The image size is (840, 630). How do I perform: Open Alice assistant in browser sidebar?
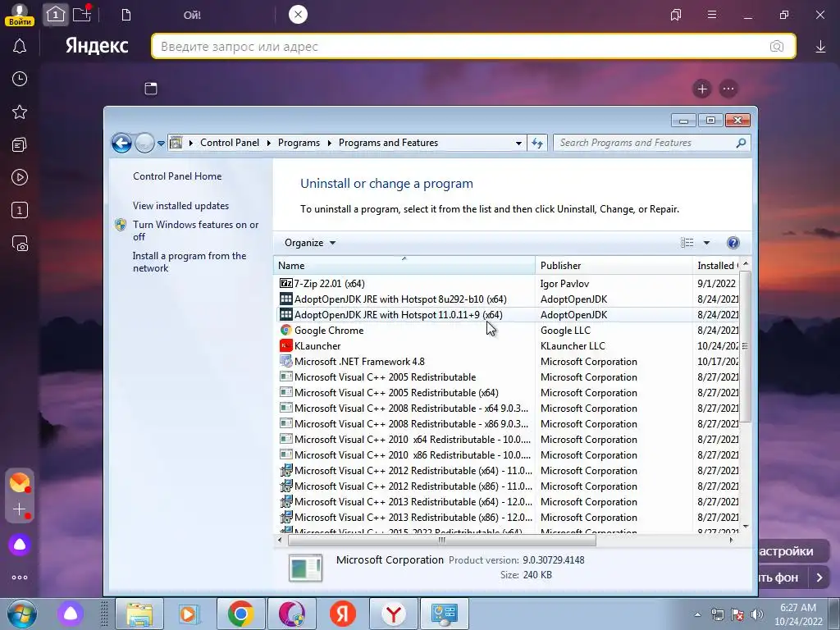click(x=20, y=545)
